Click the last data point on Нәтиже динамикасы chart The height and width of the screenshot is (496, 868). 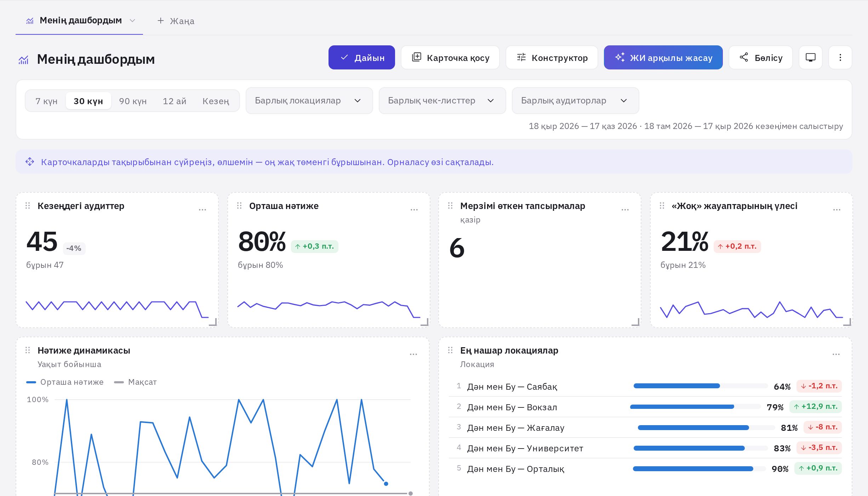[x=386, y=484]
